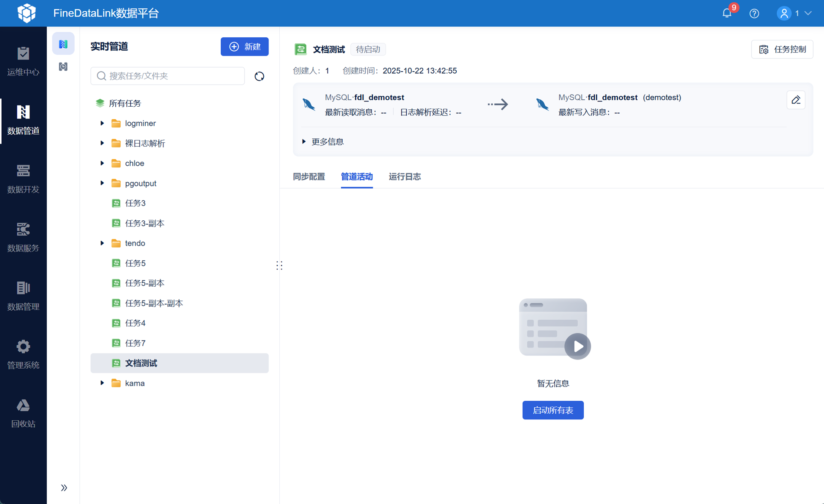Expand the chloe folder
This screenshot has height=504, width=824.
[x=102, y=163]
